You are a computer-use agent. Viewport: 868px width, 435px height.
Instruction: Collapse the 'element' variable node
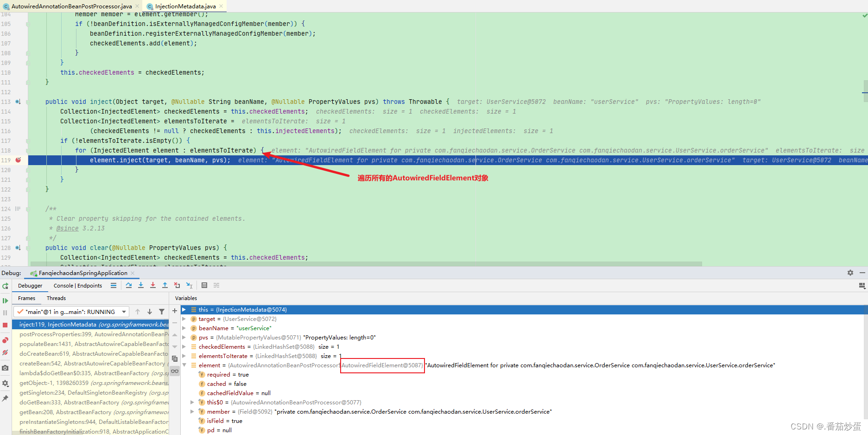pos(184,365)
